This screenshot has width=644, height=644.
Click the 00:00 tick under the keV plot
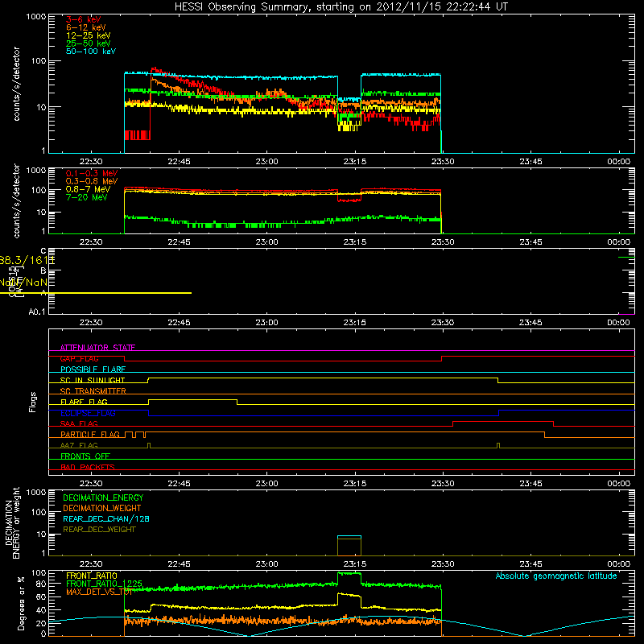point(618,162)
